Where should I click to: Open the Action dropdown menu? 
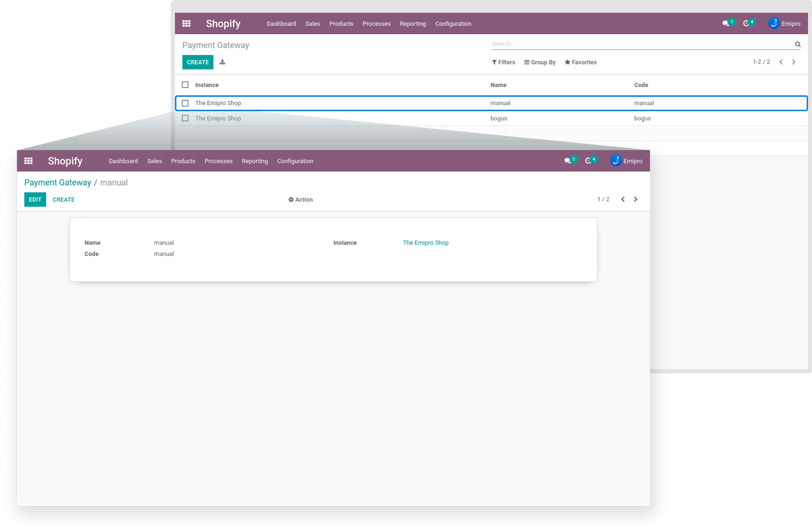(x=300, y=200)
